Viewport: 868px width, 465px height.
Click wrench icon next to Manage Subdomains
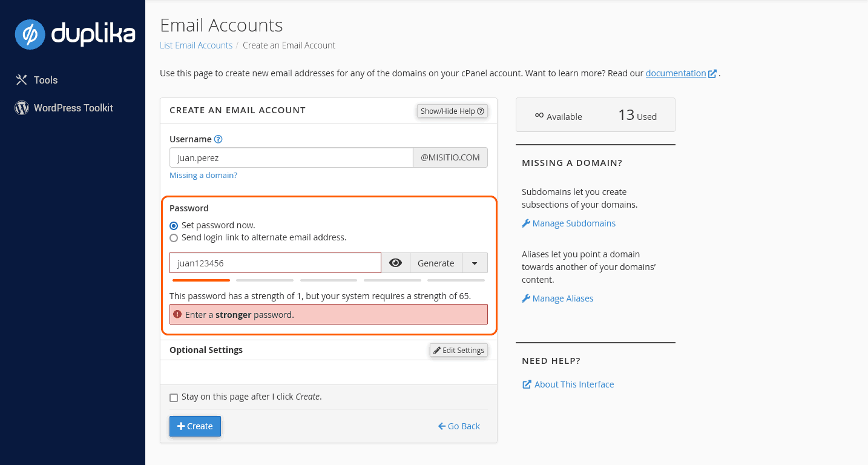click(526, 223)
